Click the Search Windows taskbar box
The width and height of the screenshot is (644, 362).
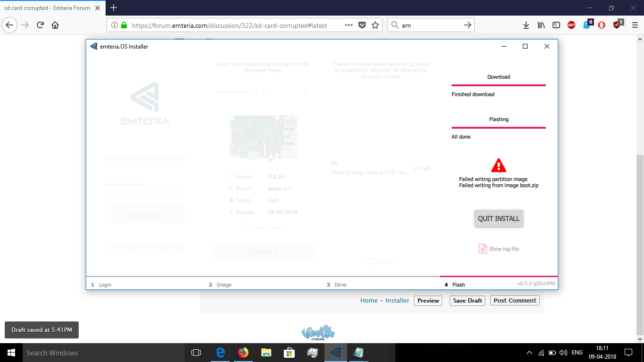[103, 353]
